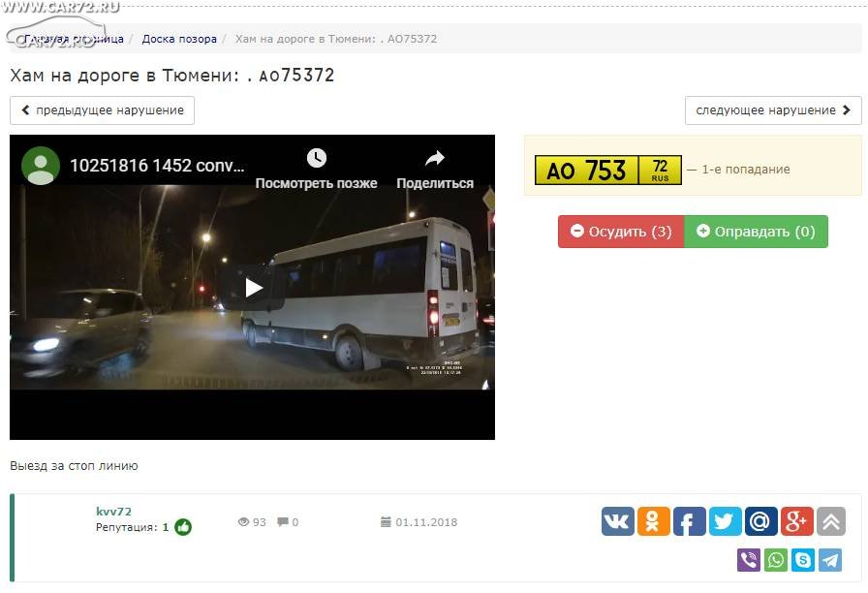Share the page on VK
Screen dimensions: 868x593
tap(618, 521)
